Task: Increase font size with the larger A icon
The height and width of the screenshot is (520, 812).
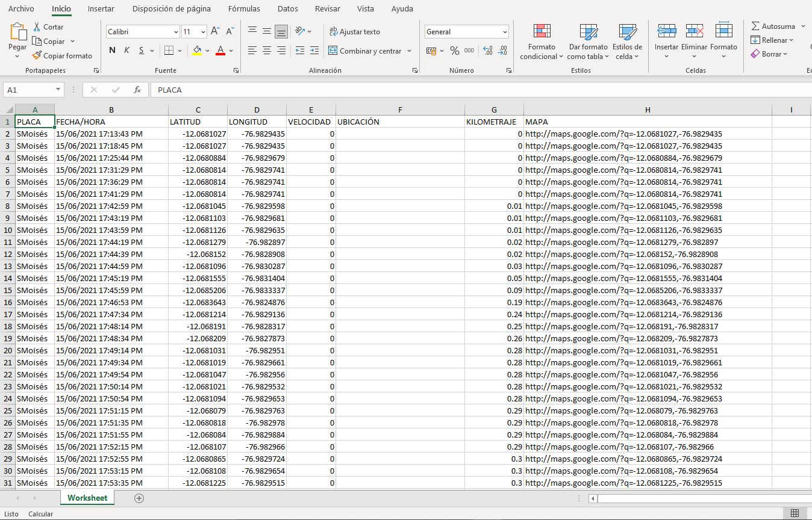Action: (x=216, y=31)
